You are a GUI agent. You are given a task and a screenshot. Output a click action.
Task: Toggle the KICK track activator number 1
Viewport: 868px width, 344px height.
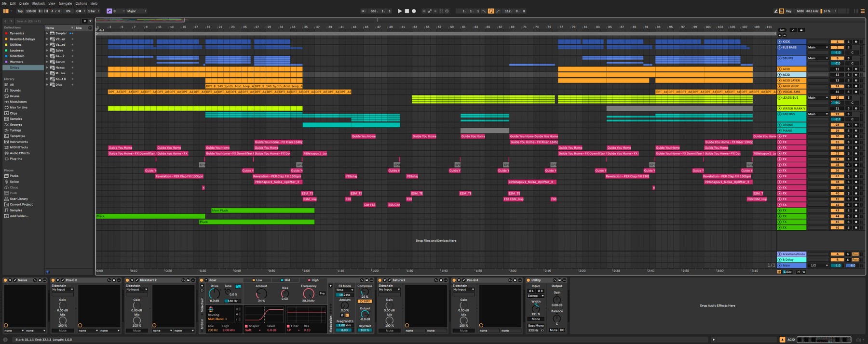click(x=837, y=42)
